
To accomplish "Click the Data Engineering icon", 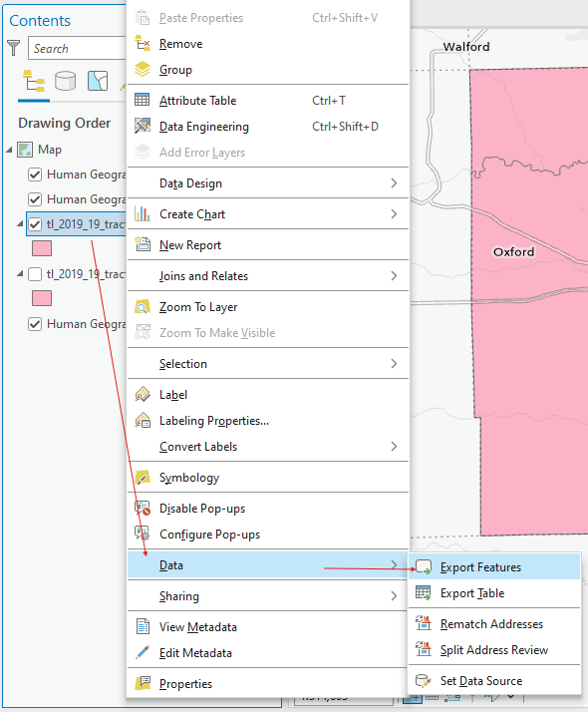I will (143, 126).
